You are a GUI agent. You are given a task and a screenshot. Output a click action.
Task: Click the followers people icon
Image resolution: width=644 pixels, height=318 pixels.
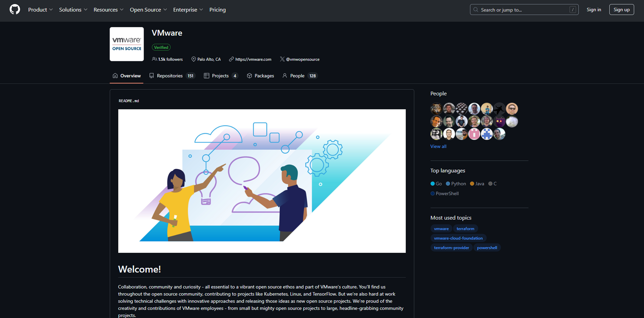154,59
